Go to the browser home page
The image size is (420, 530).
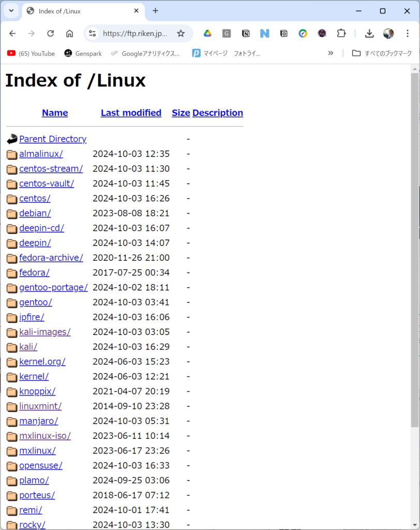click(x=69, y=33)
